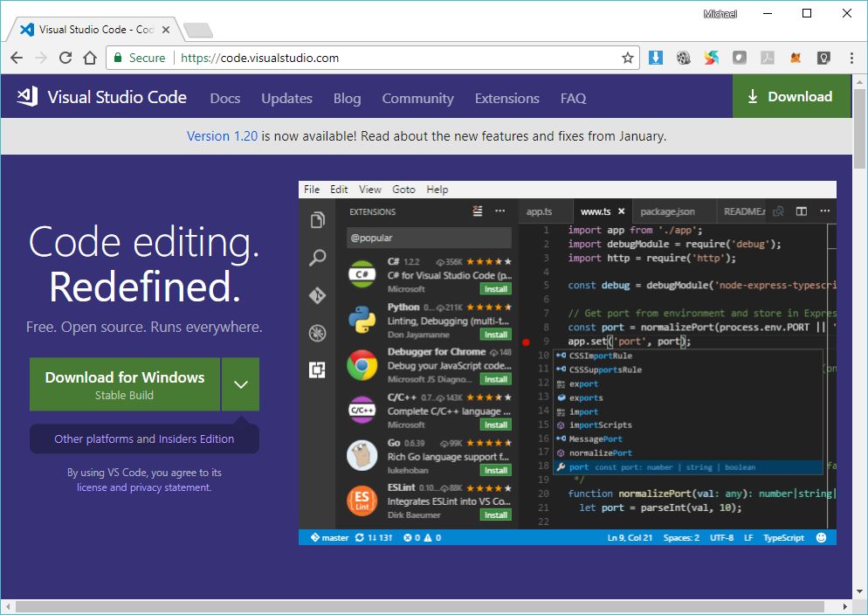View site info via the green padlock

[117, 59]
